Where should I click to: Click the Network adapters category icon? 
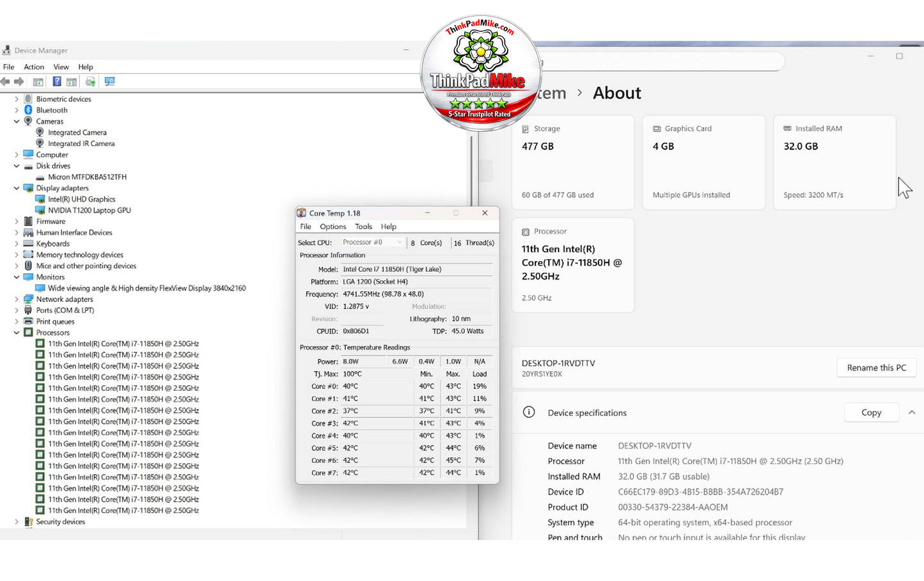pyautogui.click(x=28, y=299)
